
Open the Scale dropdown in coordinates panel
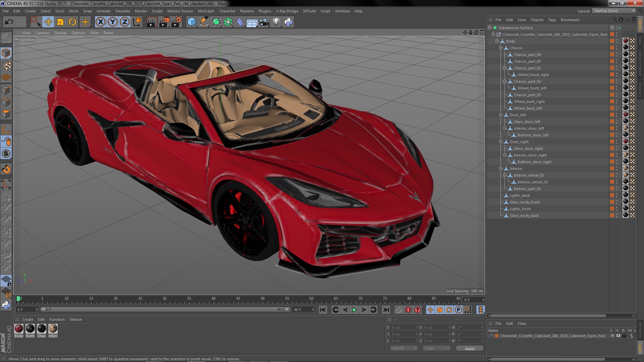click(436, 348)
